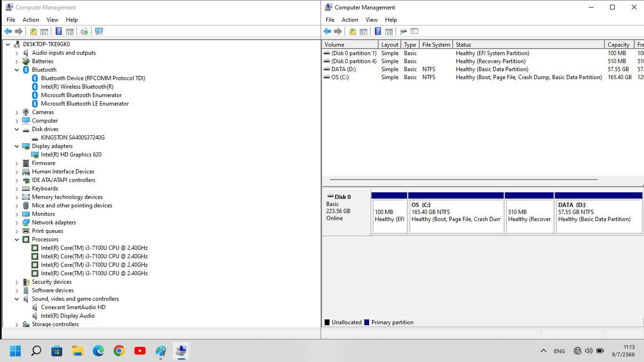Click ENG language indicator in taskbar

560,351
